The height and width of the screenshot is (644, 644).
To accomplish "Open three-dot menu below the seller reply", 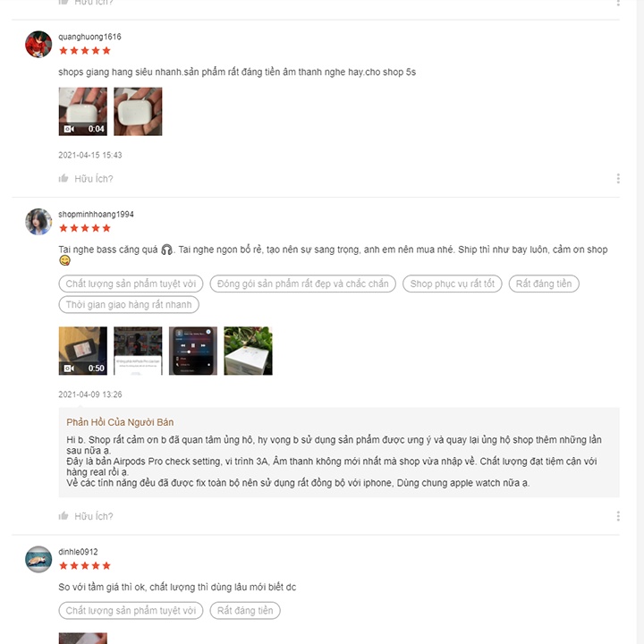I will point(618,516).
